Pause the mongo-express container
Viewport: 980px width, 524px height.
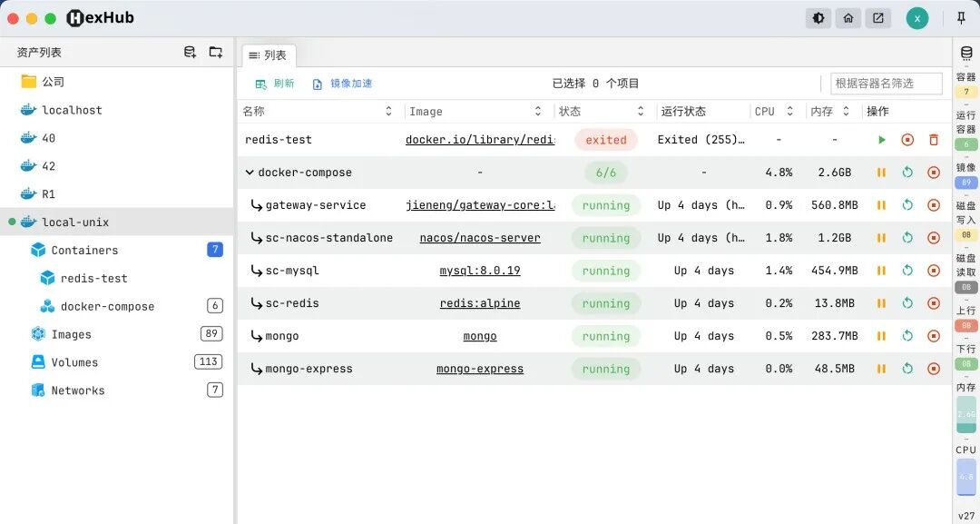tap(881, 369)
